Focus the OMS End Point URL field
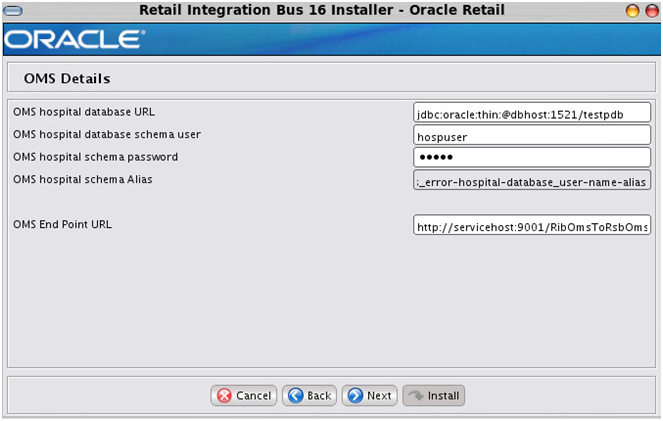Screen dimensions: 663x421 point(531,225)
